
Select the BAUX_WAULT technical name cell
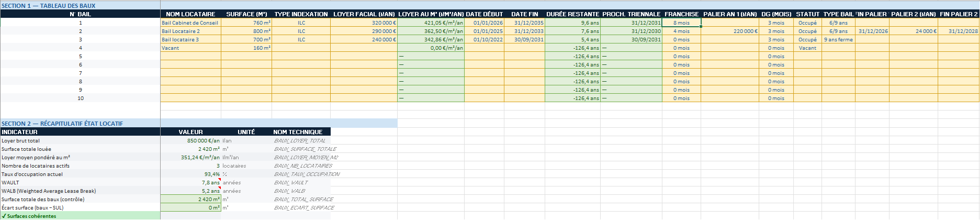click(301, 182)
